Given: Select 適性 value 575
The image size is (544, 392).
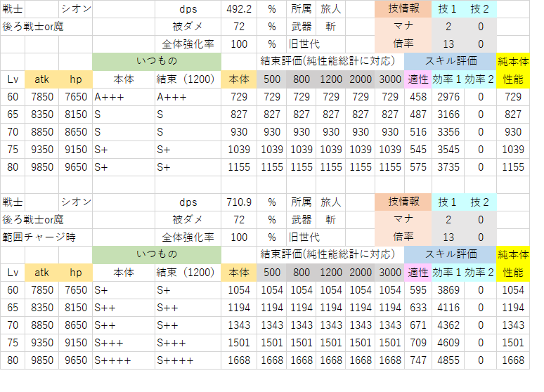Looking at the screenshot, I should (417, 167).
